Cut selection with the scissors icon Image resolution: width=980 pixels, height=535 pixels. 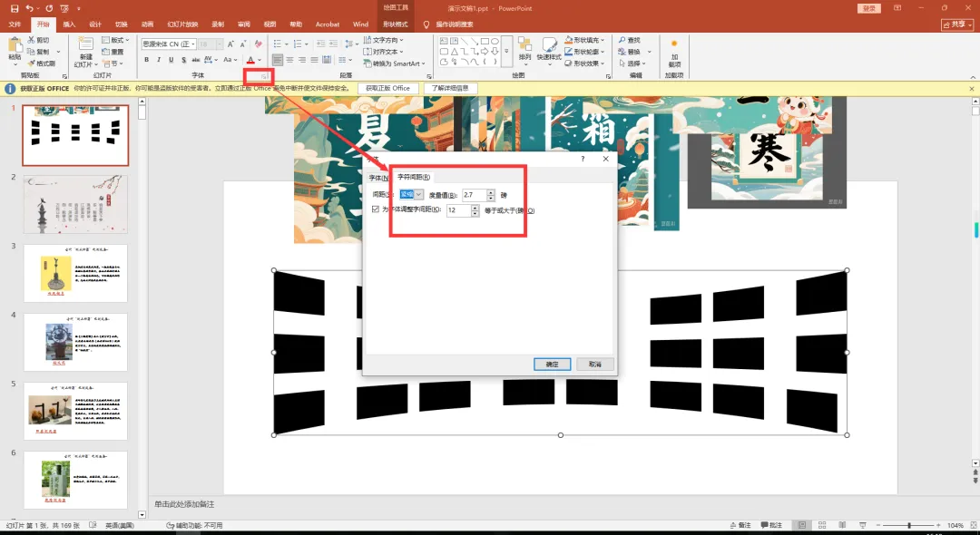(x=39, y=40)
